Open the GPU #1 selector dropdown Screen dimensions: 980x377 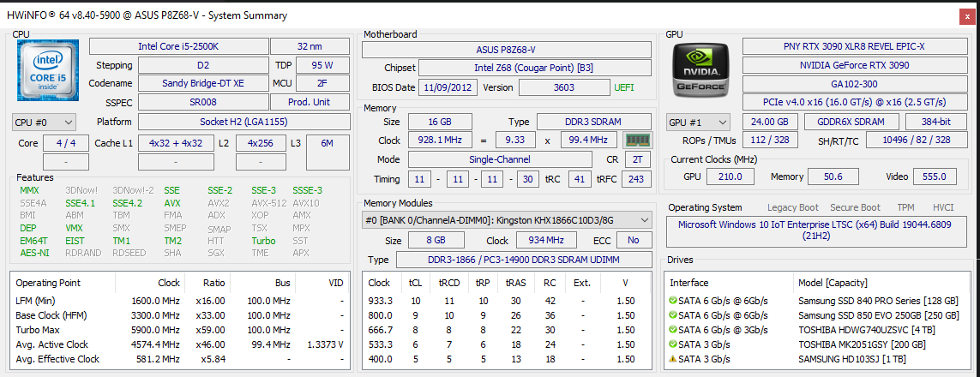[699, 123]
